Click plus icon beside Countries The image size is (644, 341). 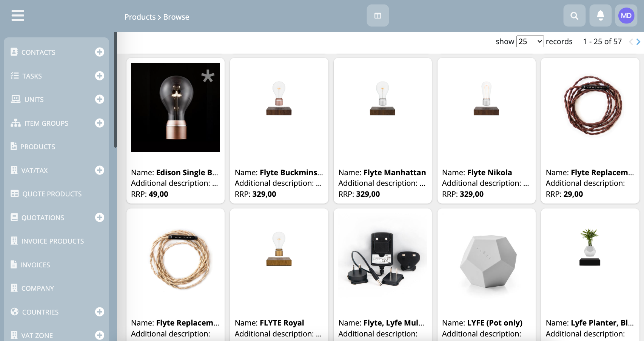point(100,312)
